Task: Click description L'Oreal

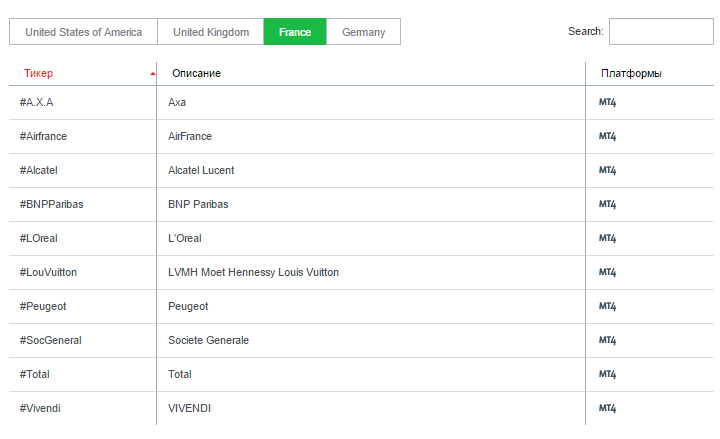Action: click(185, 238)
